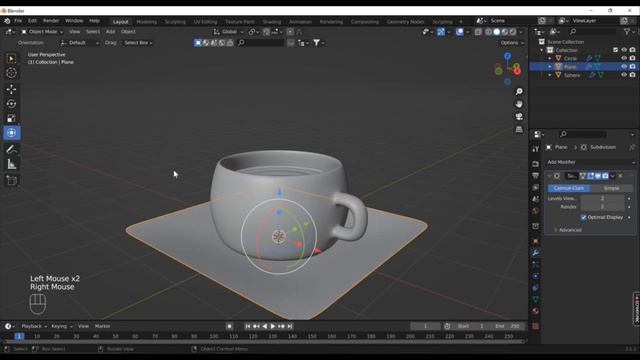
Task: Remove the Subdivision modifier X
Action: [x=620, y=176]
